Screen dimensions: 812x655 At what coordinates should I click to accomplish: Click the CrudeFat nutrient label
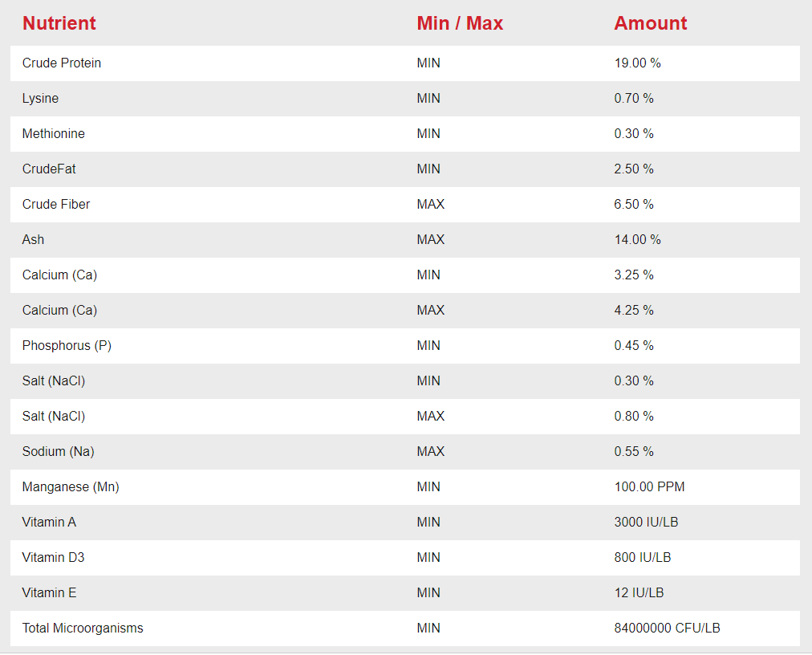coord(49,169)
